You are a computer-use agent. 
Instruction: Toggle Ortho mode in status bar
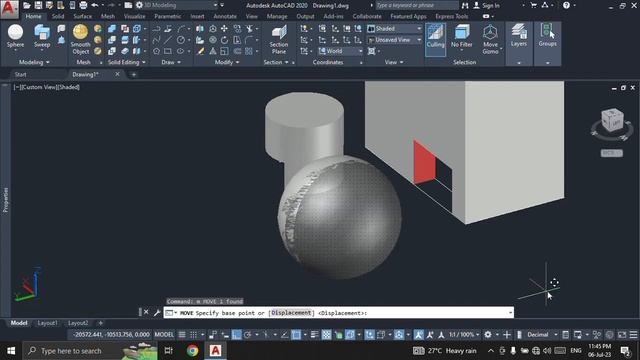tap(237, 335)
